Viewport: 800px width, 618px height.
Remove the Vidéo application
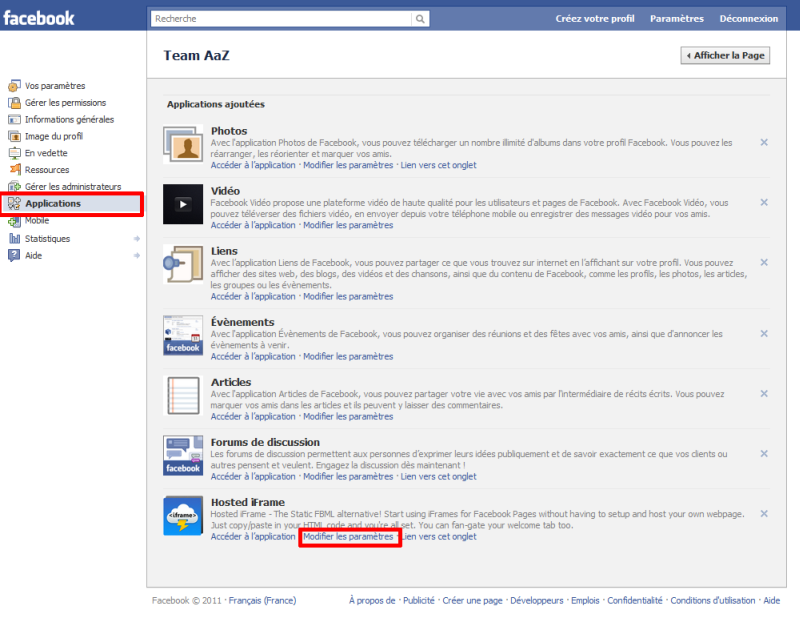click(764, 202)
